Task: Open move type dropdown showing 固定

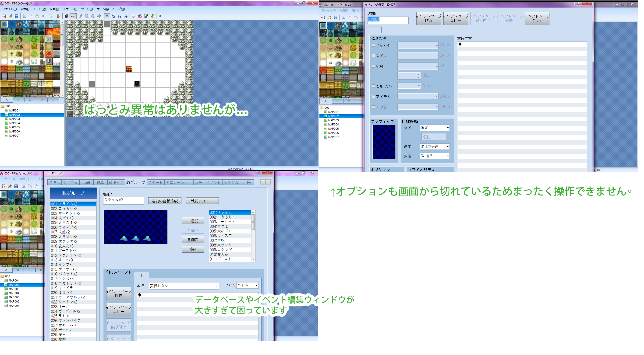Action: pos(435,128)
